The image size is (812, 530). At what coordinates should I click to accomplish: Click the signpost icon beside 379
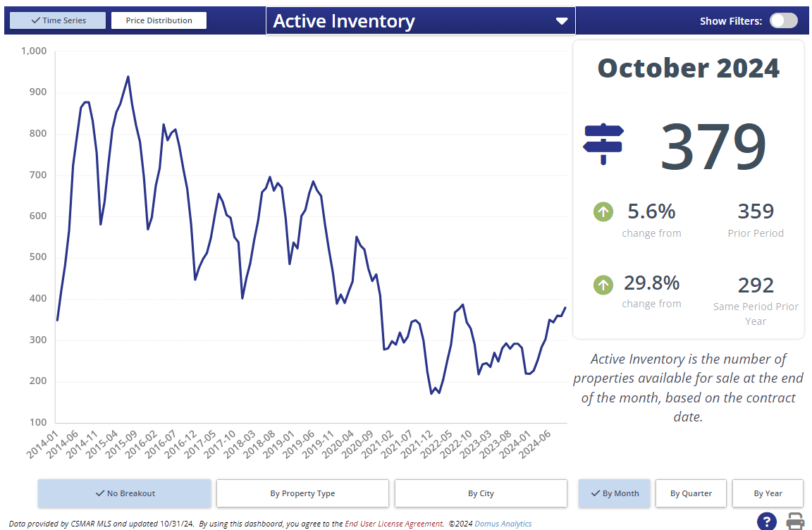(x=603, y=144)
